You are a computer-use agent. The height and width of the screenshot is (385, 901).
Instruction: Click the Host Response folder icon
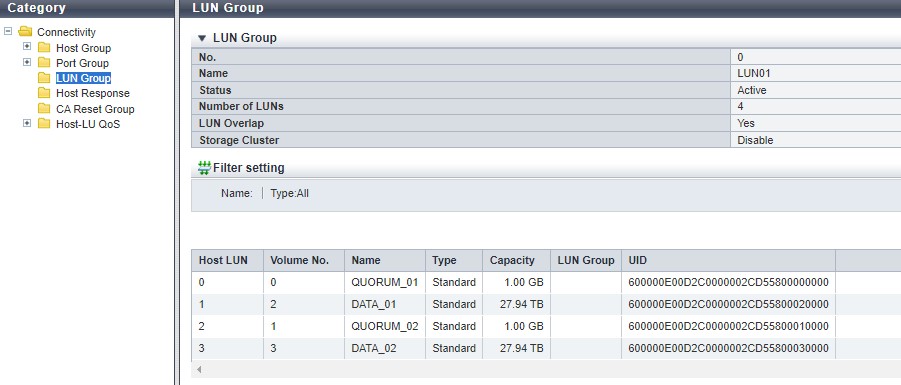[44, 93]
